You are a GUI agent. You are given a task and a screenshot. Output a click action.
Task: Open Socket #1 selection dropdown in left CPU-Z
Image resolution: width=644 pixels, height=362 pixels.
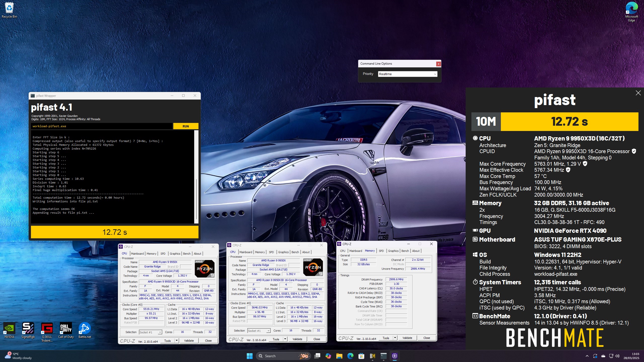tap(151, 332)
